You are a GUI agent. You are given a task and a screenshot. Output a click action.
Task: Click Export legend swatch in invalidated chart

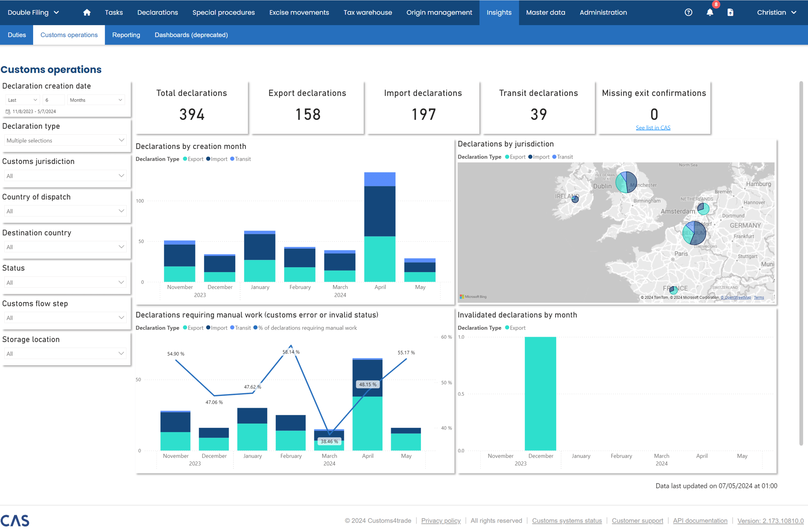click(x=507, y=328)
